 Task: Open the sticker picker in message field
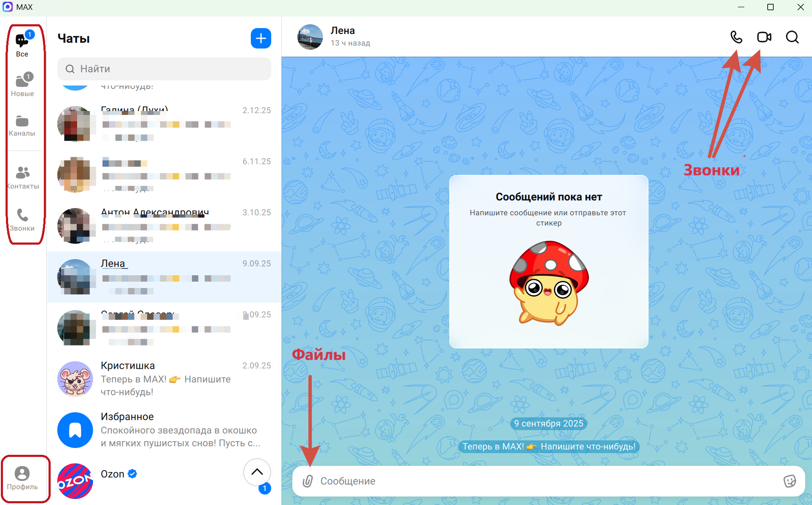pyautogui.click(x=789, y=481)
